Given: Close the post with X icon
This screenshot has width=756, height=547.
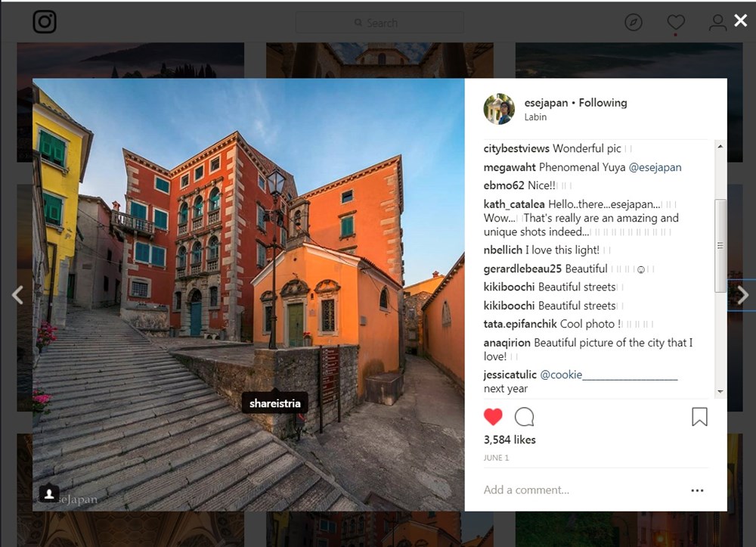Looking at the screenshot, I should [740, 20].
